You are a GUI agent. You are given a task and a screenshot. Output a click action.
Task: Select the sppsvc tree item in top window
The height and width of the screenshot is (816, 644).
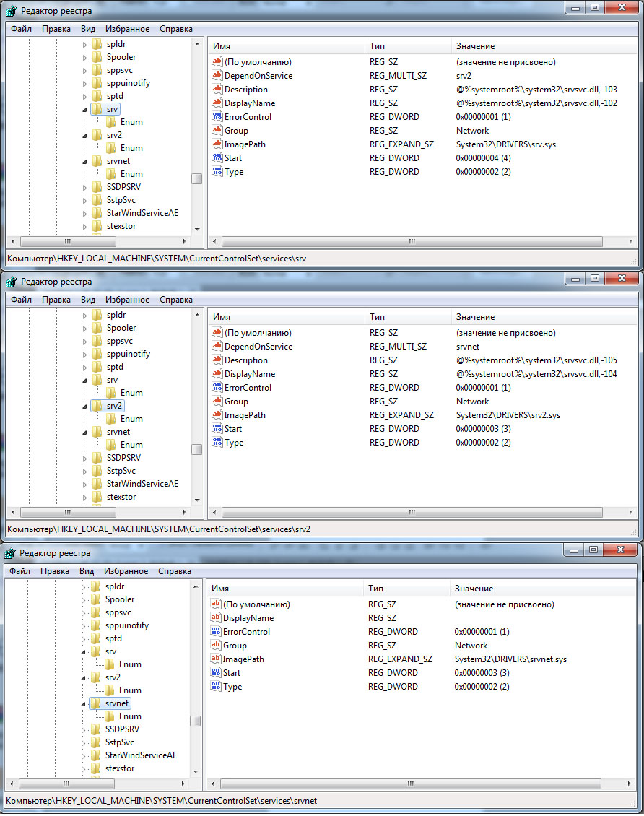(120, 70)
